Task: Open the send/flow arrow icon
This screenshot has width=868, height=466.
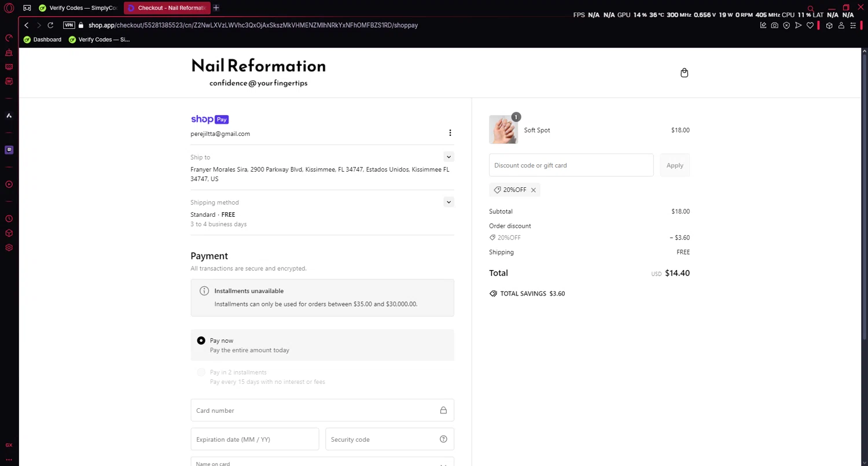Action: 798,25
